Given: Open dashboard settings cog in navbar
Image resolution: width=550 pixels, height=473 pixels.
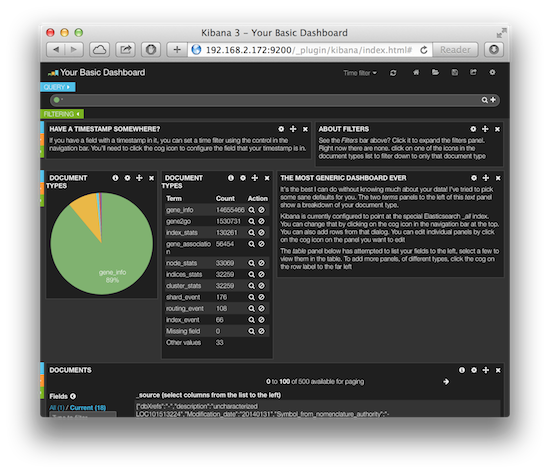Looking at the screenshot, I should tap(492, 72).
